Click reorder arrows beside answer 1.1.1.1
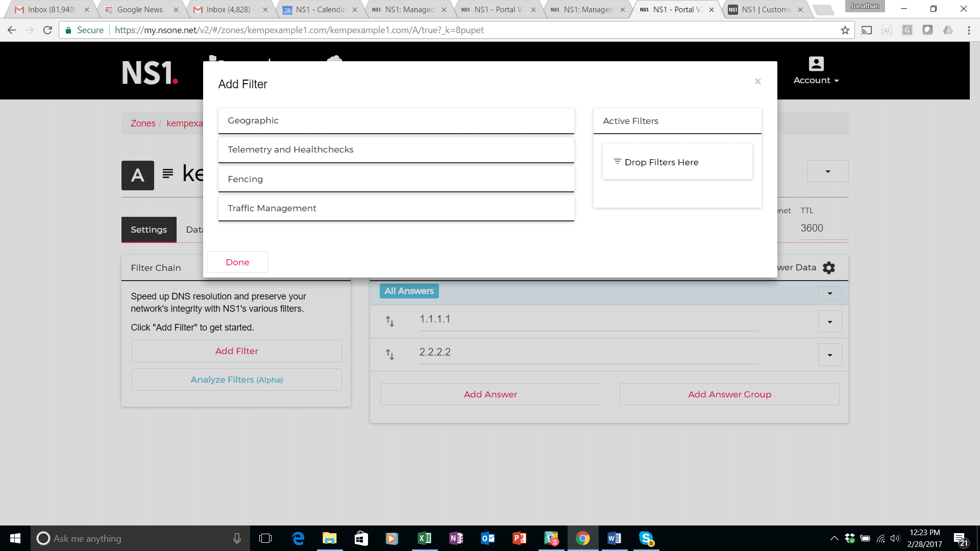980x551 pixels. (390, 321)
